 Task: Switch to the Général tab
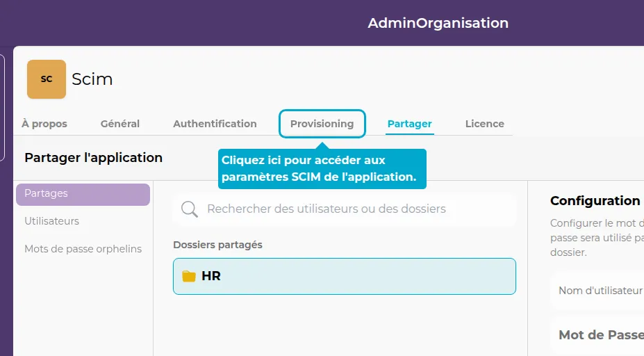pos(120,124)
